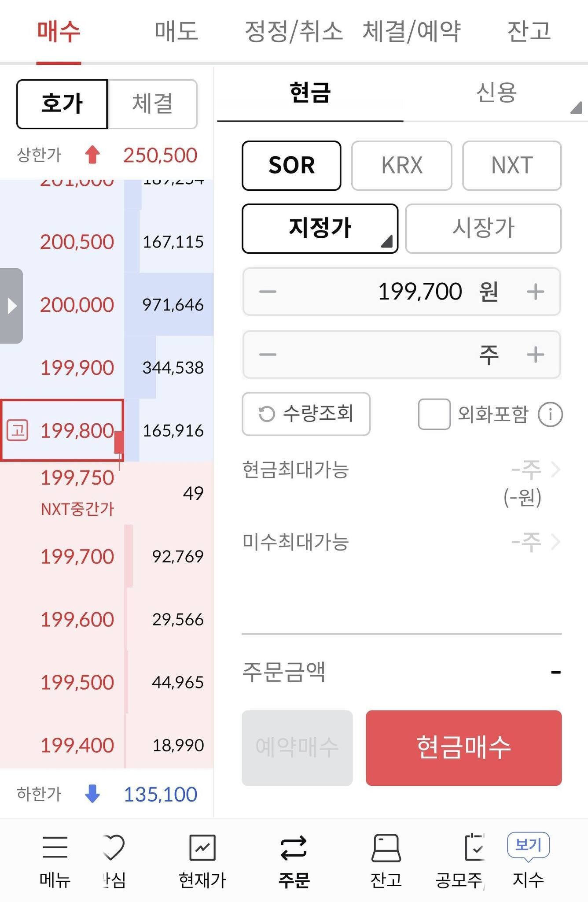Open the 메뉴 hamburger icon
The width and height of the screenshot is (588, 902).
click(55, 847)
